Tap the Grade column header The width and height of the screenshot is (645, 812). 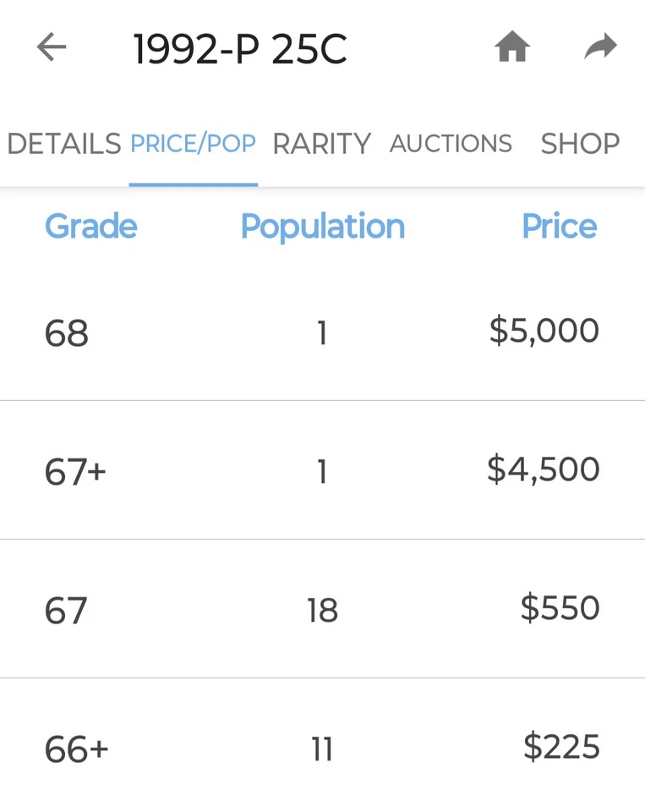click(x=90, y=227)
